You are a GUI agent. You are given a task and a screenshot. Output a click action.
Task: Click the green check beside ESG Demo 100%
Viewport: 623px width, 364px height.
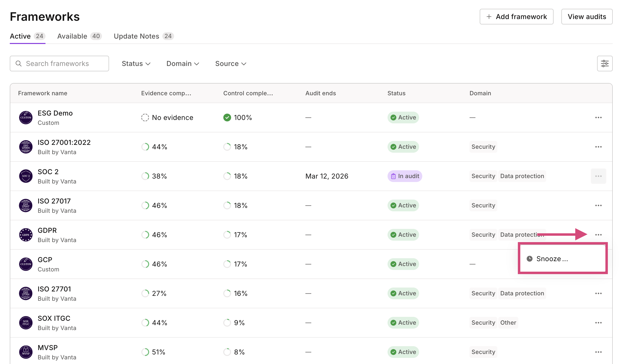pos(227,118)
